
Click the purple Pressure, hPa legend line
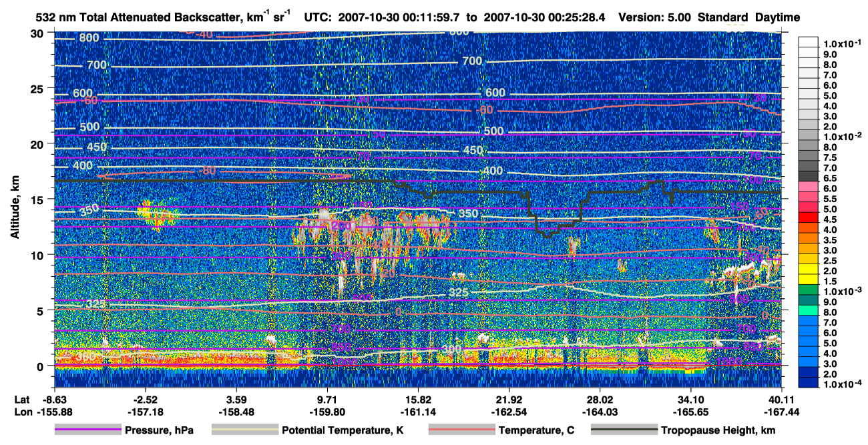tap(87, 430)
